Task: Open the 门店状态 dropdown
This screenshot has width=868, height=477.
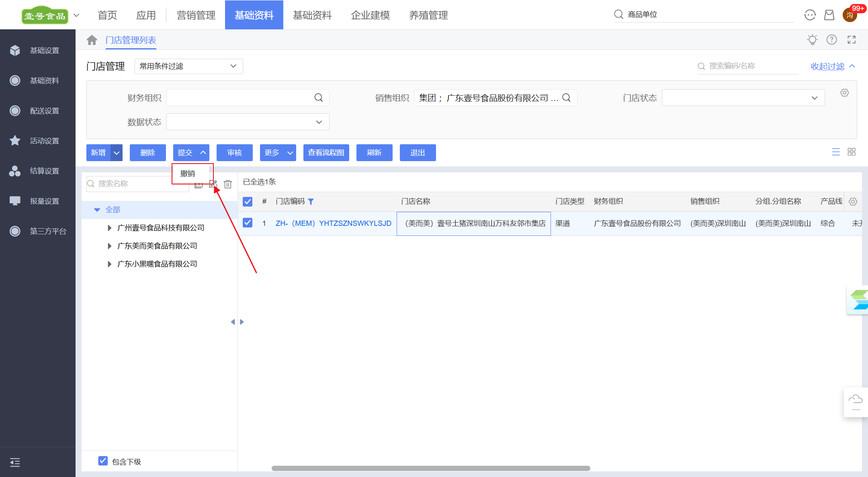Action: [x=743, y=98]
